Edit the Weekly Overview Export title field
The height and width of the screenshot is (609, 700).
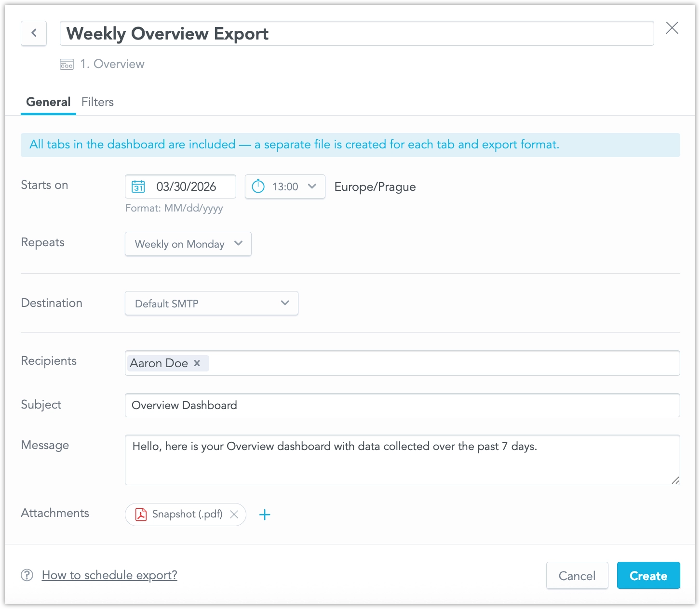pos(357,33)
